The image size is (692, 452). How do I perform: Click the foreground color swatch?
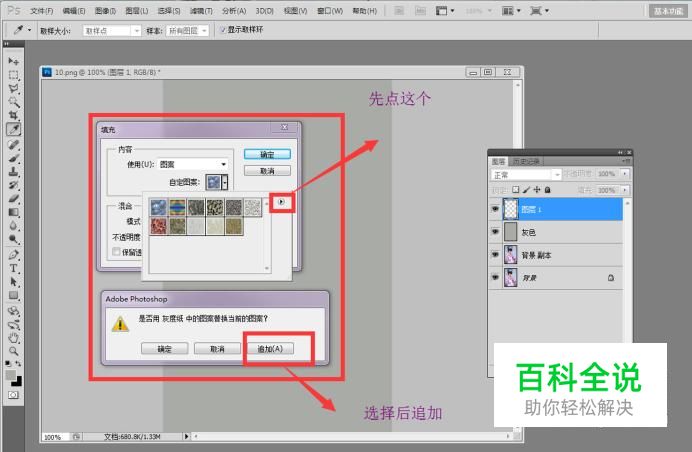11,375
